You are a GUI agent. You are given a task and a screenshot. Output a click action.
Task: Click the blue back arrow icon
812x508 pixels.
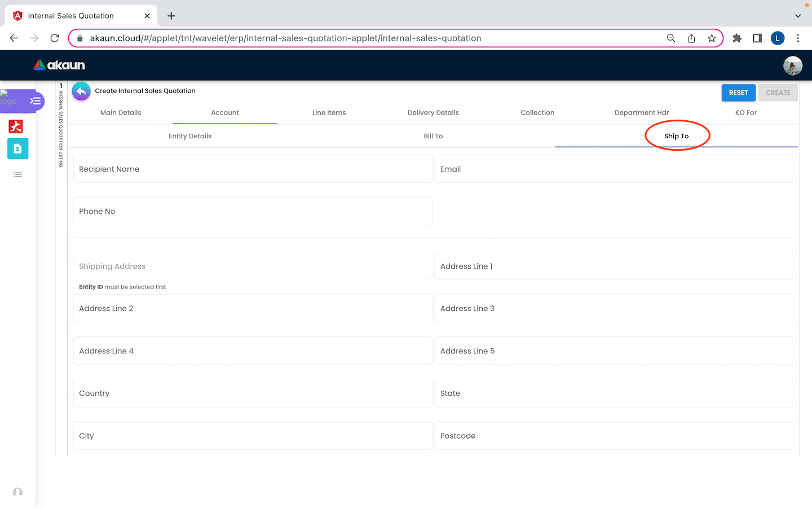81,91
